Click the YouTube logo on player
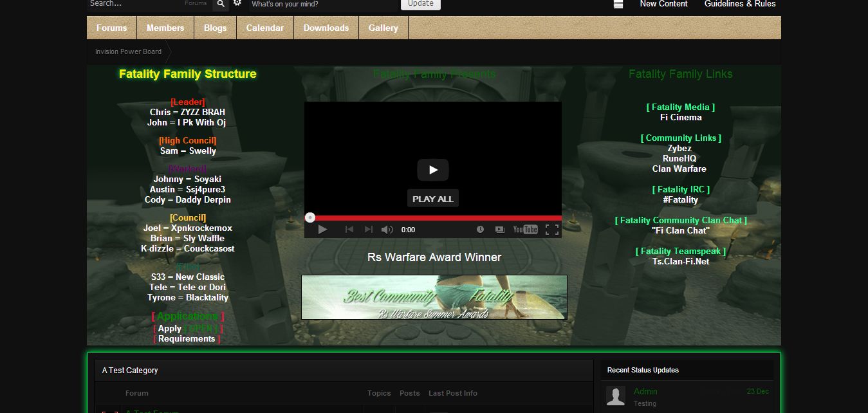The height and width of the screenshot is (413, 868). coord(525,230)
